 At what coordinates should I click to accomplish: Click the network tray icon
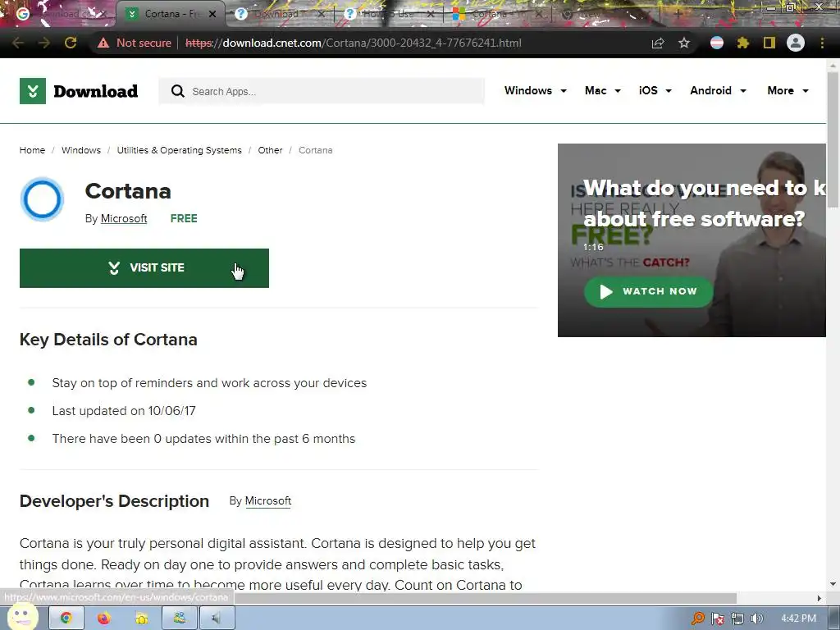click(x=737, y=619)
